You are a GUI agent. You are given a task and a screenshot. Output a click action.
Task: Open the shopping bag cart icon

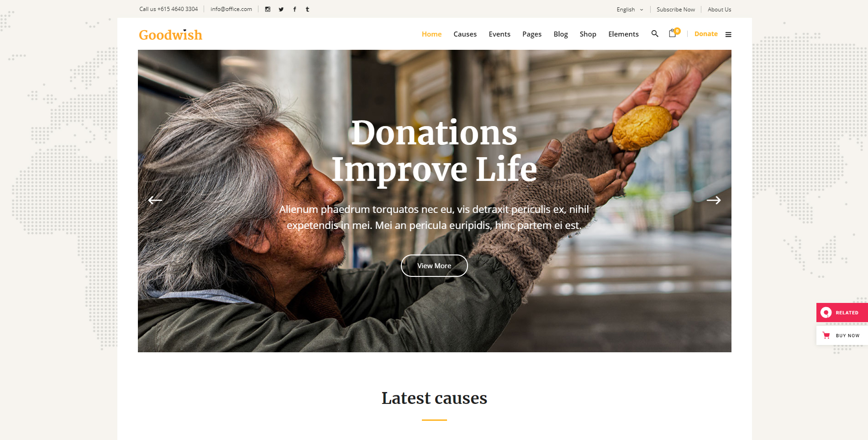[x=673, y=33]
